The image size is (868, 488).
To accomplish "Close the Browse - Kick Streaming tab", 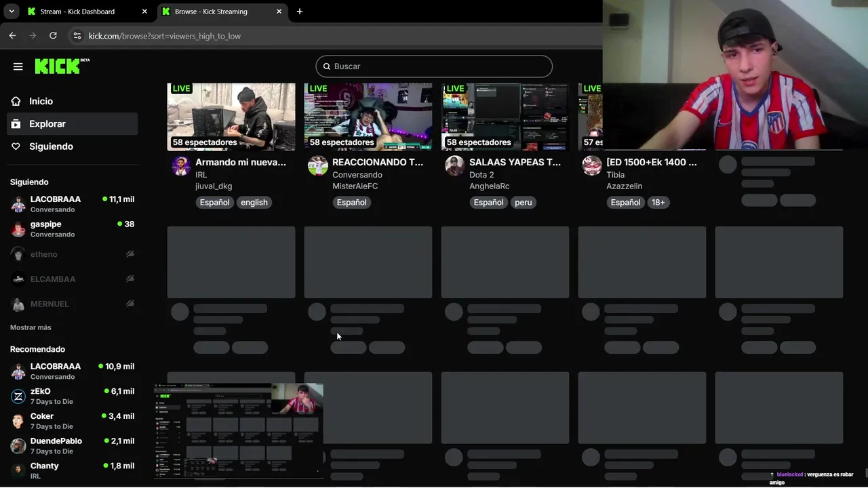I will pos(279,12).
